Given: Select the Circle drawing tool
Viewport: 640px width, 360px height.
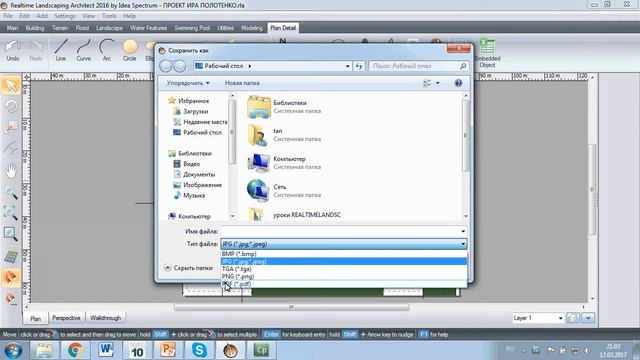Looking at the screenshot, I should (x=130, y=50).
